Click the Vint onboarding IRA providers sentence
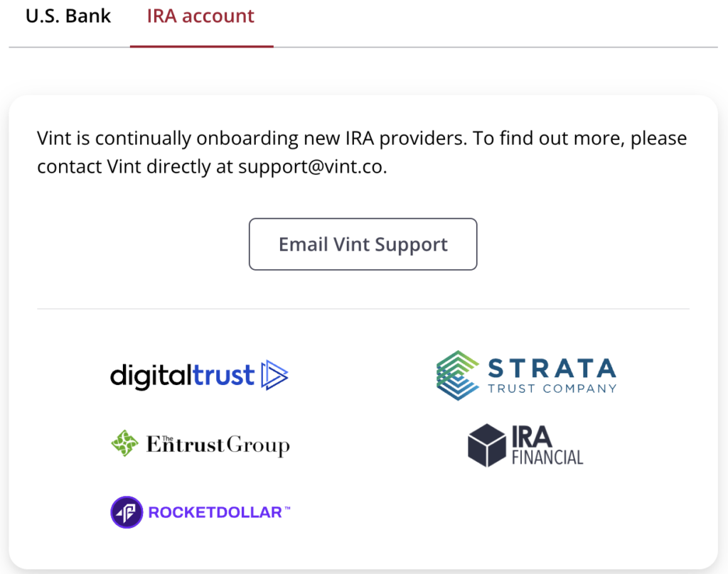Image resolution: width=728 pixels, height=574 pixels. click(362, 152)
